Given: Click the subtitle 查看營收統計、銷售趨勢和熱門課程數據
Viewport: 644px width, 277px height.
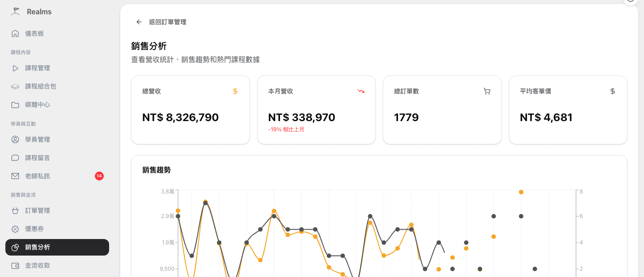Looking at the screenshot, I should tap(195, 59).
